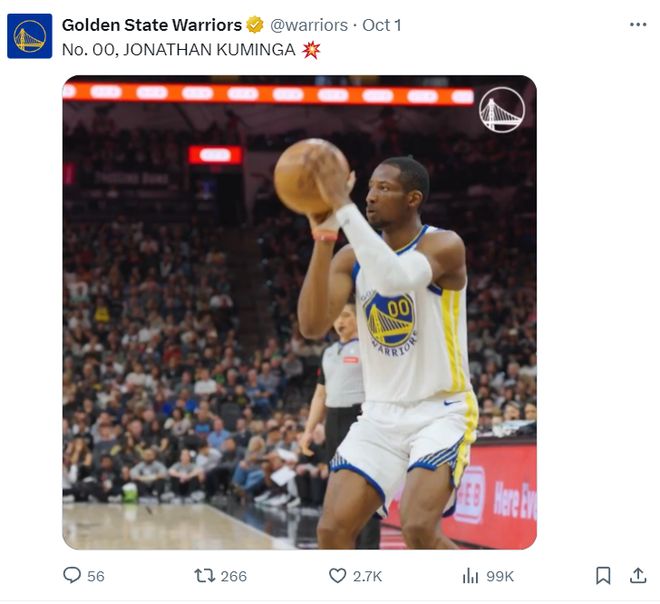Click the Warriors profile avatar
This screenshot has width=660, height=604.
30,36
